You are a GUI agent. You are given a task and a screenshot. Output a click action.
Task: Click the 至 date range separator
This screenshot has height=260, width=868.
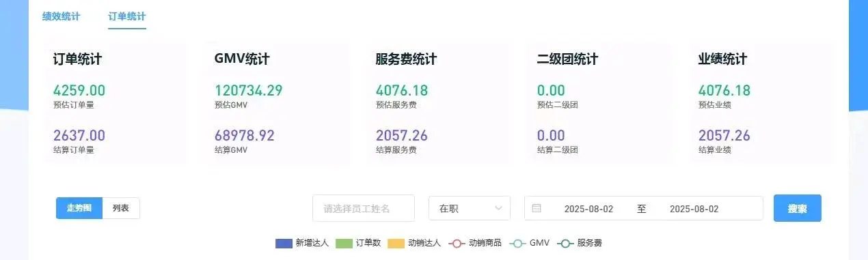pyautogui.click(x=642, y=209)
